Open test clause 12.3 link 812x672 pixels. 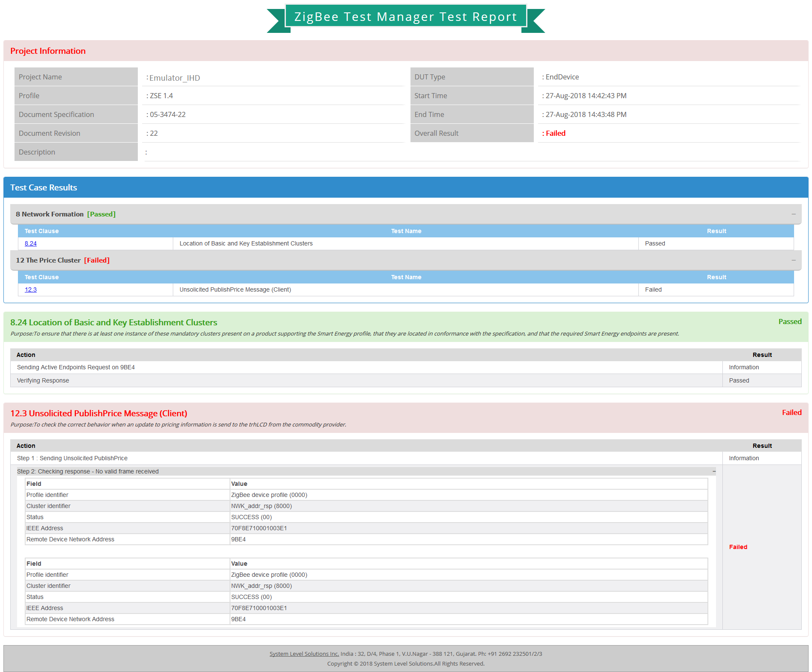coord(31,289)
